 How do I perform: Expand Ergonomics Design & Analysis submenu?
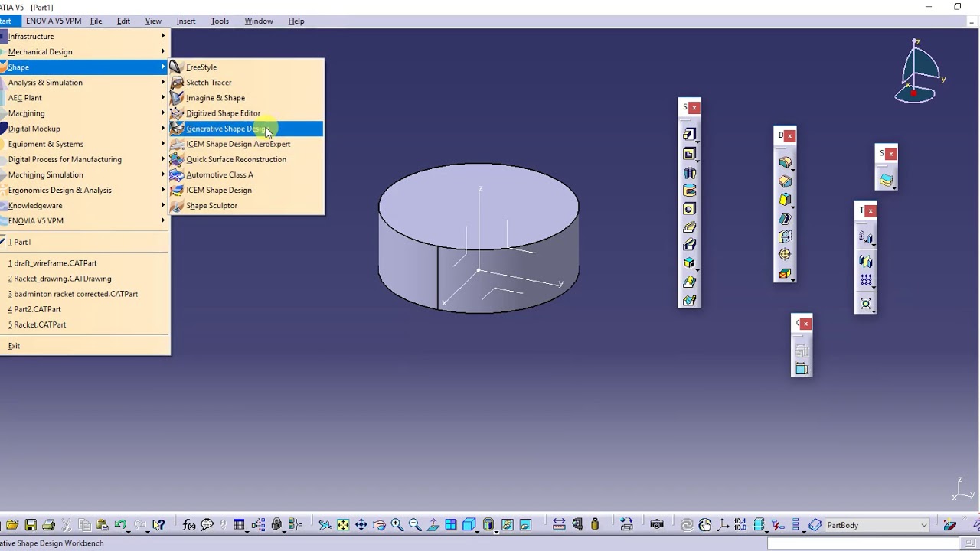click(84, 190)
